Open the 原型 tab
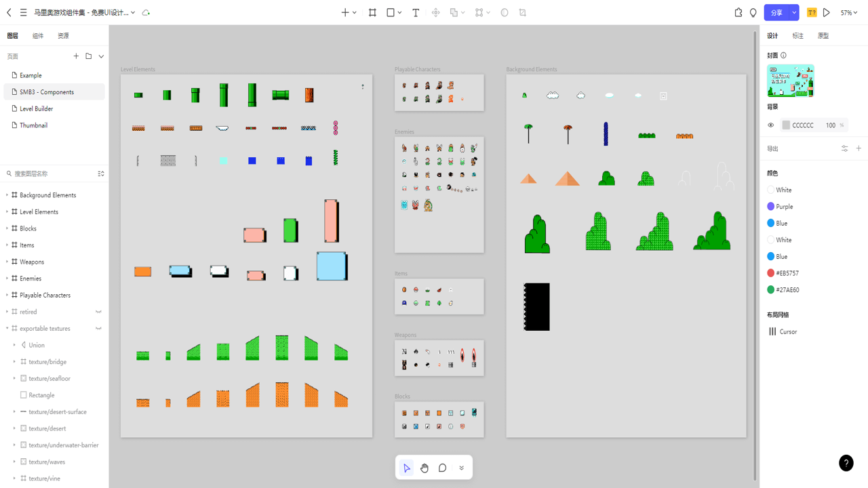Viewport: 868px width, 488px height. pos(823,35)
